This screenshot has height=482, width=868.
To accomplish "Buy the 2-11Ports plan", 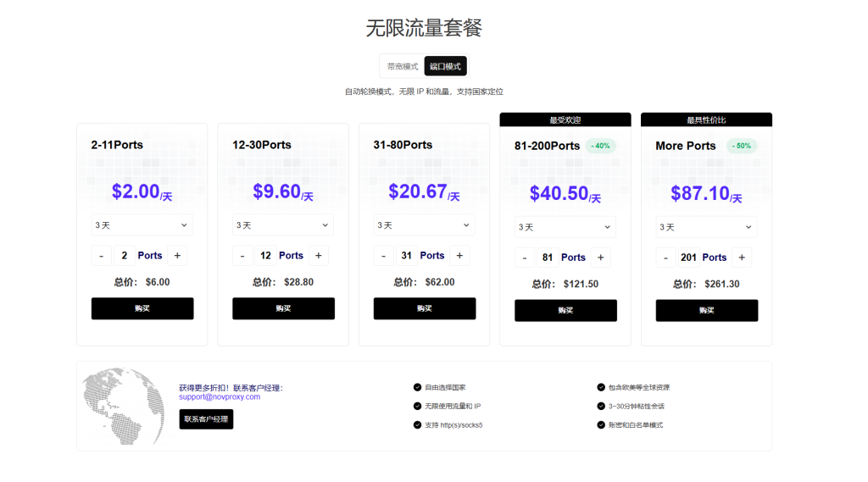I will pyautogui.click(x=142, y=308).
